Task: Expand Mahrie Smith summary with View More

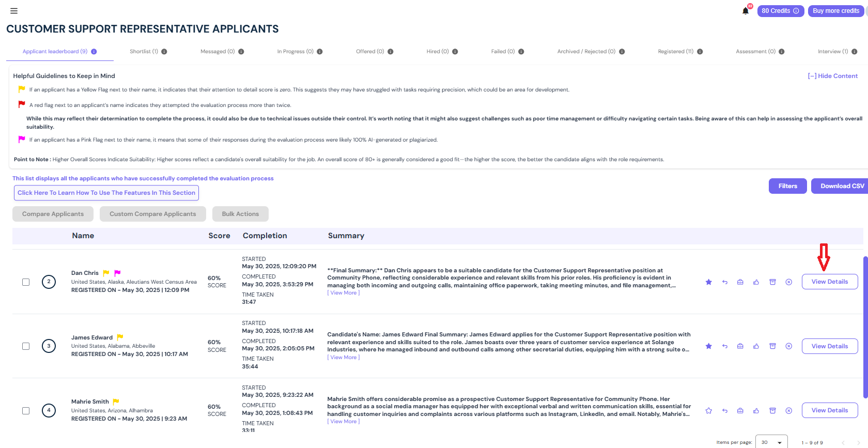Action: click(x=344, y=422)
